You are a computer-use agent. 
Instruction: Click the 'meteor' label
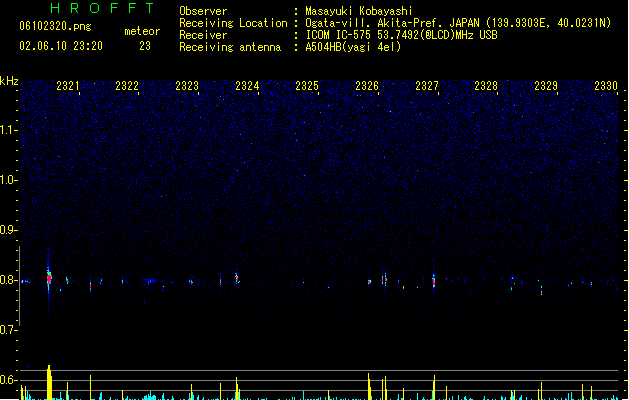142,31
